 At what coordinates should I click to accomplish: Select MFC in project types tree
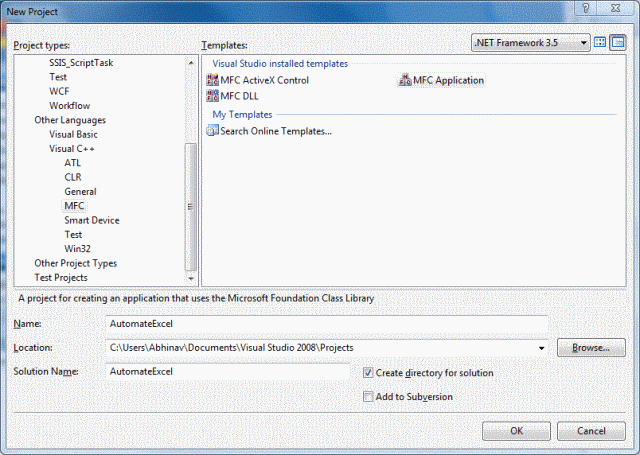point(74,206)
